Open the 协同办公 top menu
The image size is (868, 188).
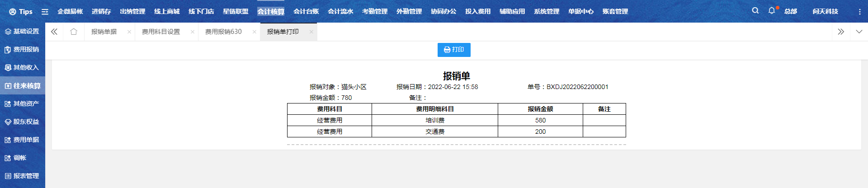pyautogui.click(x=443, y=12)
